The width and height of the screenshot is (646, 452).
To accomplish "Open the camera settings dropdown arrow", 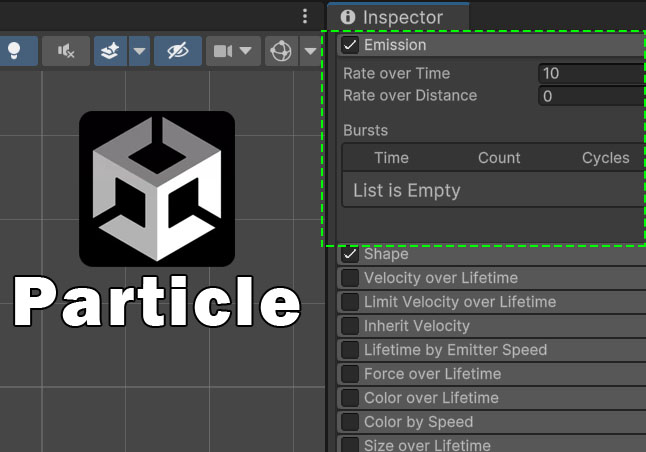I will [246, 50].
